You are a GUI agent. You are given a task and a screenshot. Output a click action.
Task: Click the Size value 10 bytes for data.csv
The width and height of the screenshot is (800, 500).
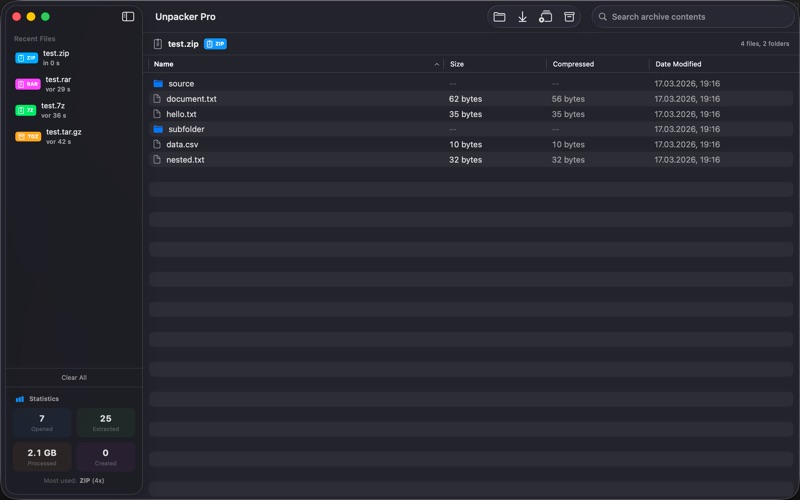(465, 144)
